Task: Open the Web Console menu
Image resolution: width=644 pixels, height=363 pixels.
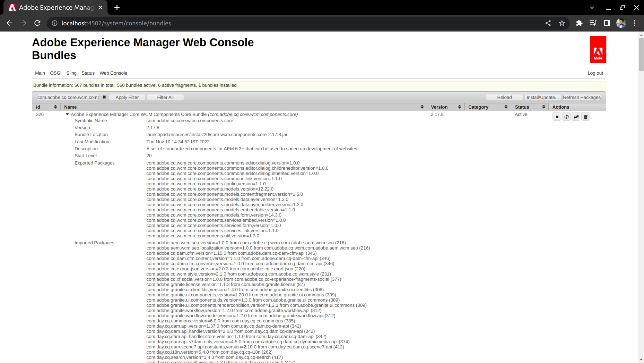Action: 113,73
